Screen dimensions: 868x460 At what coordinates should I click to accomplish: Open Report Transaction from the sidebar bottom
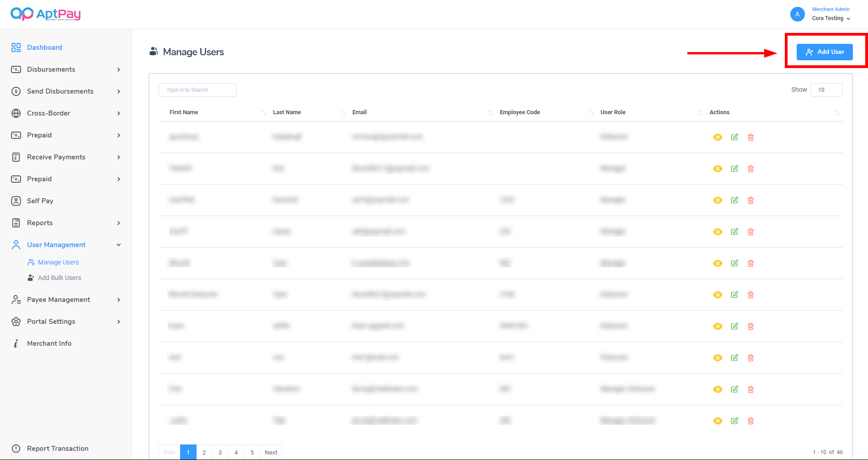pyautogui.click(x=58, y=449)
